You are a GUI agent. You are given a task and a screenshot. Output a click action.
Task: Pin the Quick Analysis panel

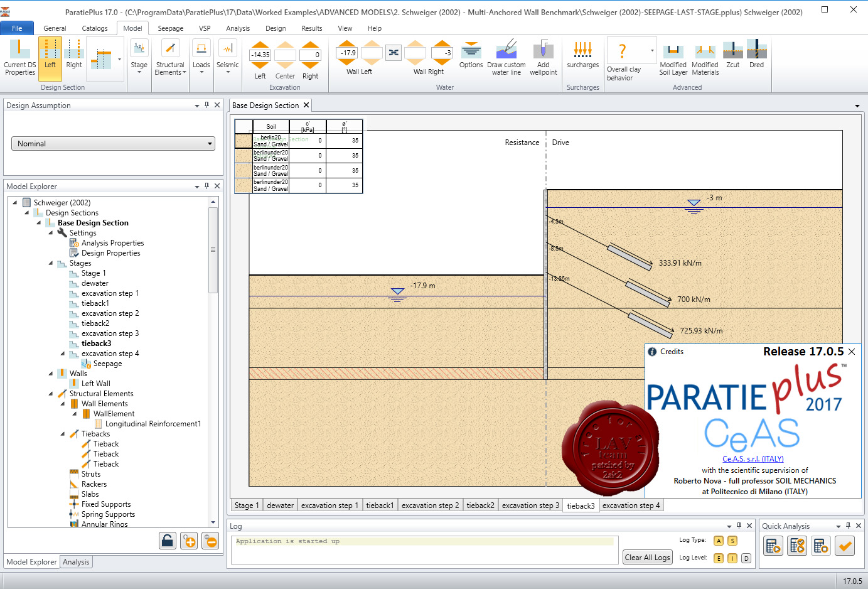pyautogui.click(x=848, y=526)
